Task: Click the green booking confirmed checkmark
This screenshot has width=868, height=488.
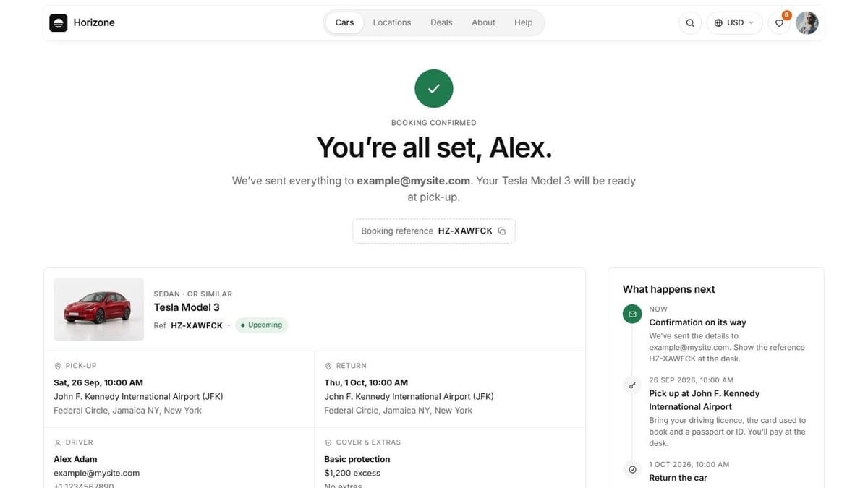Action: [434, 89]
